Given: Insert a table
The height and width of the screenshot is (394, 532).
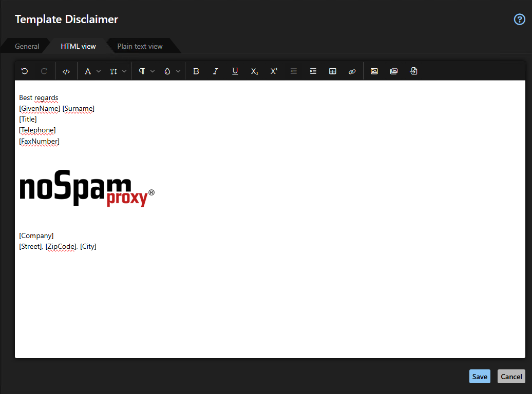Looking at the screenshot, I should pos(333,71).
